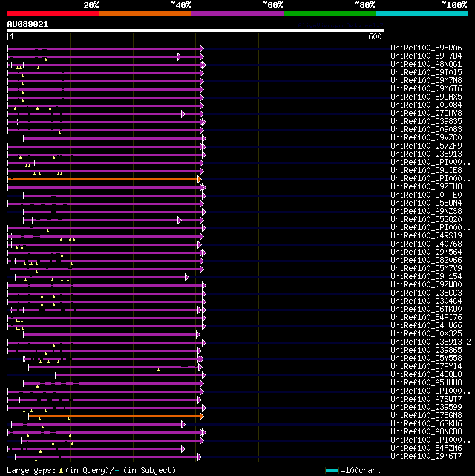Viewport: 475px width, 476px height.
Task: Select the UniRef100_B0X325 label
Action: 426,334
